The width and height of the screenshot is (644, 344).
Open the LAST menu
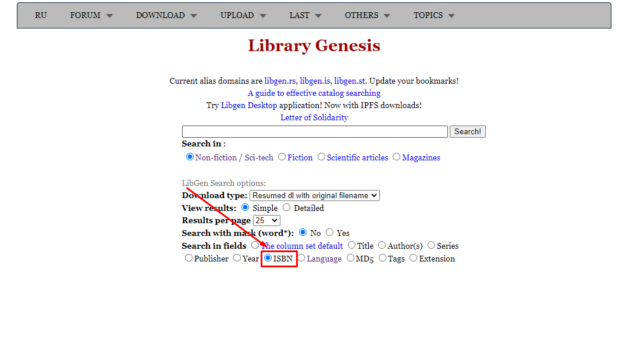[x=305, y=16]
